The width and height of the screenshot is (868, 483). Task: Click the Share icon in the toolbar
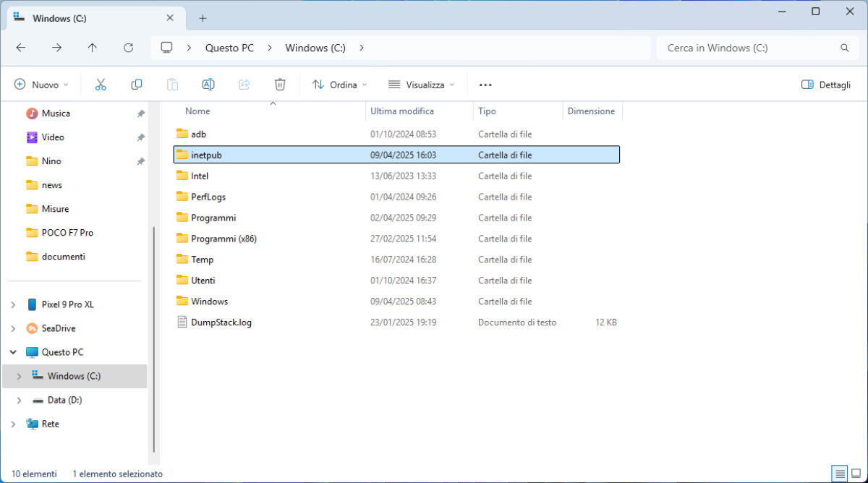pos(244,84)
